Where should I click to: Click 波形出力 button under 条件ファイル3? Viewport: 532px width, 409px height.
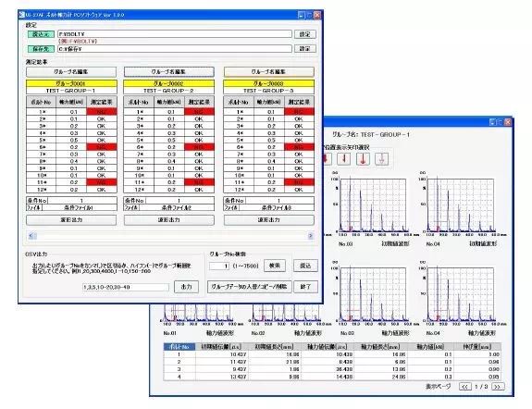(x=268, y=220)
